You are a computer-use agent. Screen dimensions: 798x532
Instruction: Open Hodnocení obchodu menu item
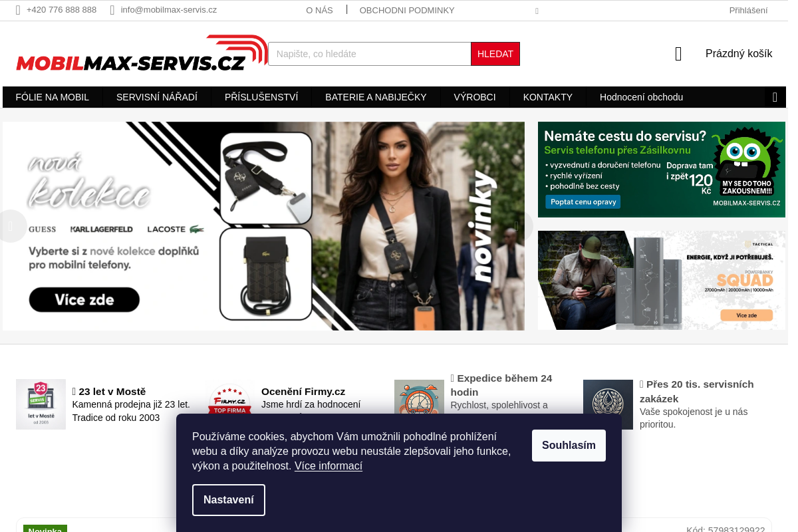(x=641, y=97)
